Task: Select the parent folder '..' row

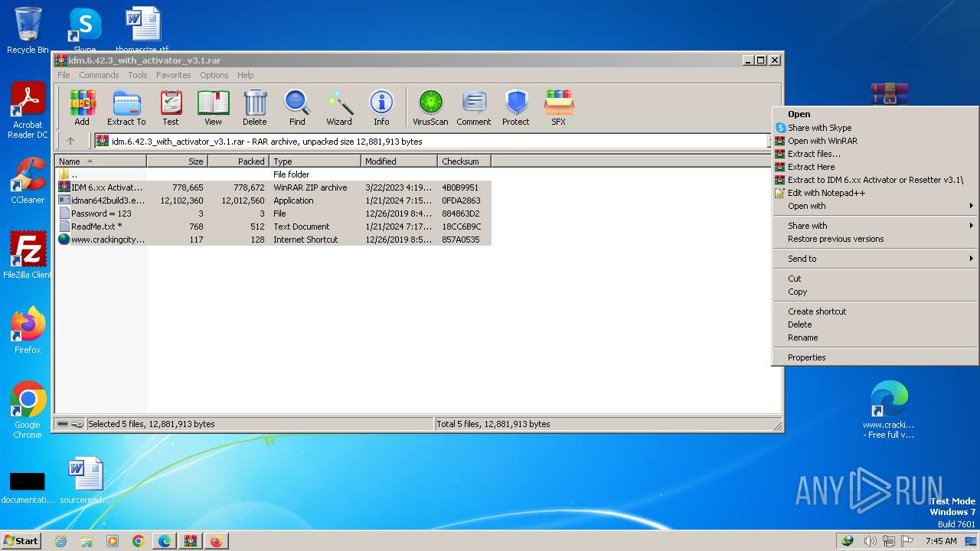Action: coord(273,174)
